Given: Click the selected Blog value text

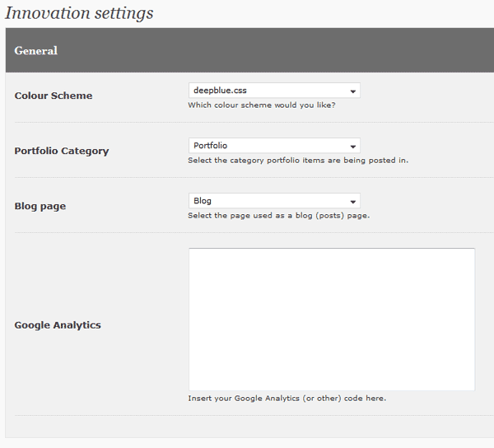Looking at the screenshot, I should pyautogui.click(x=203, y=201).
